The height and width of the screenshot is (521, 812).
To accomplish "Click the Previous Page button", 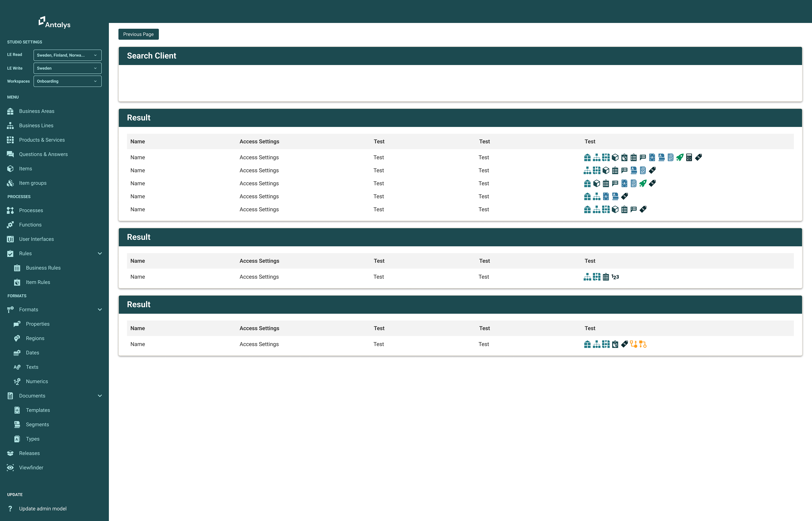I will click(139, 34).
